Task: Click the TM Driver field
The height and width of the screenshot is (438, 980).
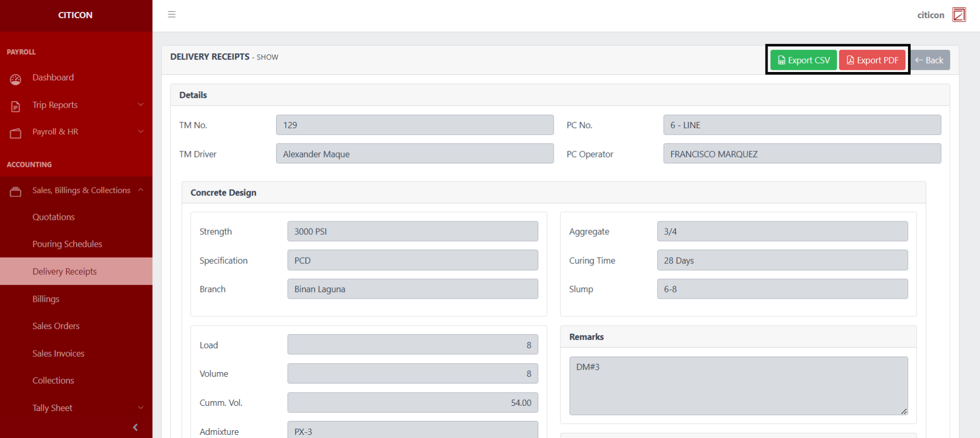Action: (414, 154)
